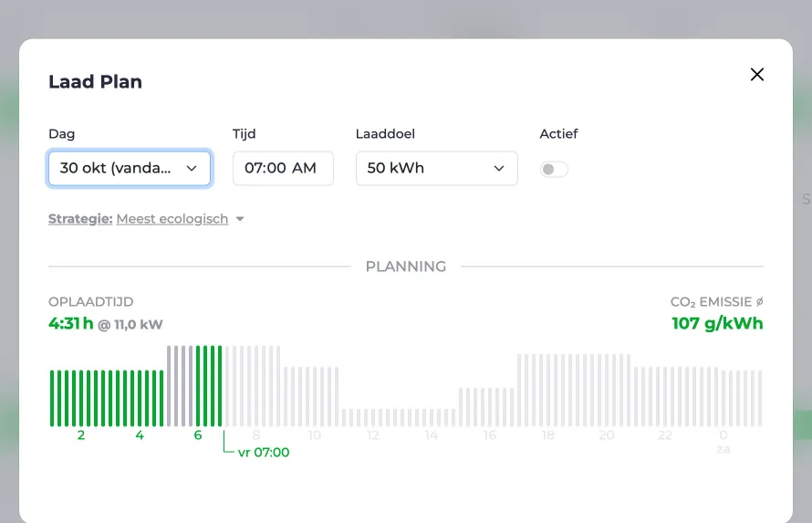Click the oplaadtijd value 4:31 h
Image resolution: width=812 pixels, height=523 pixels.
pyautogui.click(x=71, y=324)
